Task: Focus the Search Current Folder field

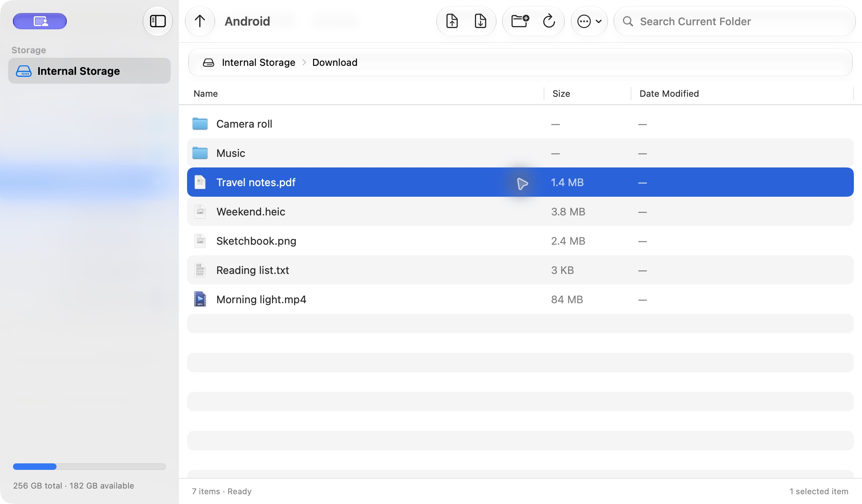Action: 734,21
